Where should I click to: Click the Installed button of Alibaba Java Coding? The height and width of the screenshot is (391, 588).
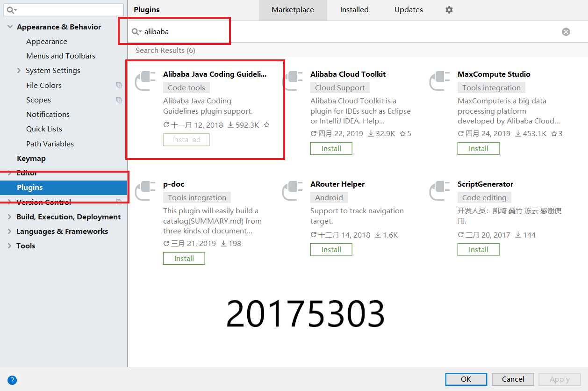(186, 140)
